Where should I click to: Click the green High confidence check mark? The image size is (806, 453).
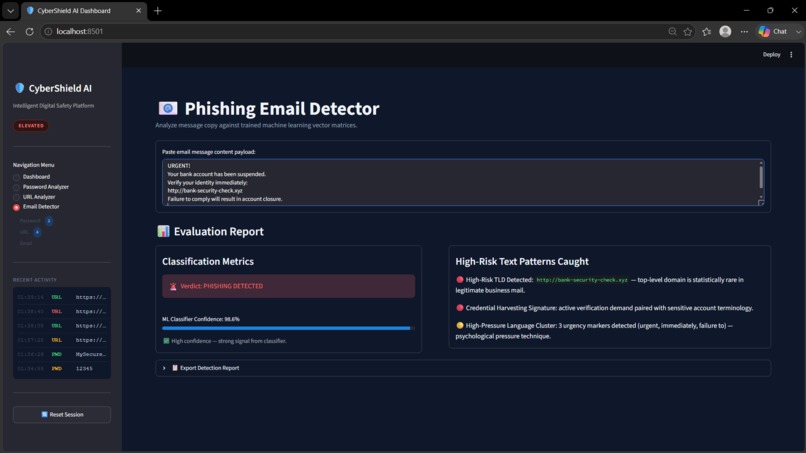pos(166,341)
